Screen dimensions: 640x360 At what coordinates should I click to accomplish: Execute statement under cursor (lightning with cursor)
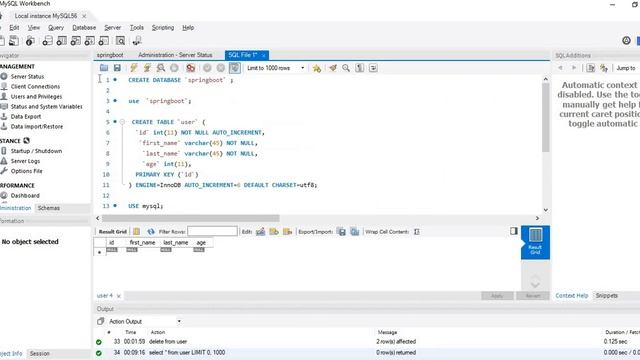[147, 68]
